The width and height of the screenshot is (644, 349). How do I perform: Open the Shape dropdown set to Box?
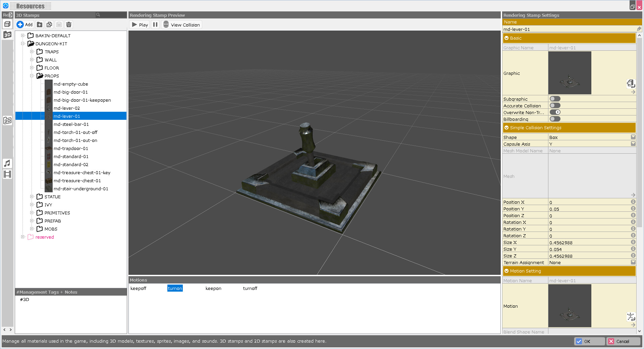point(633,137)
